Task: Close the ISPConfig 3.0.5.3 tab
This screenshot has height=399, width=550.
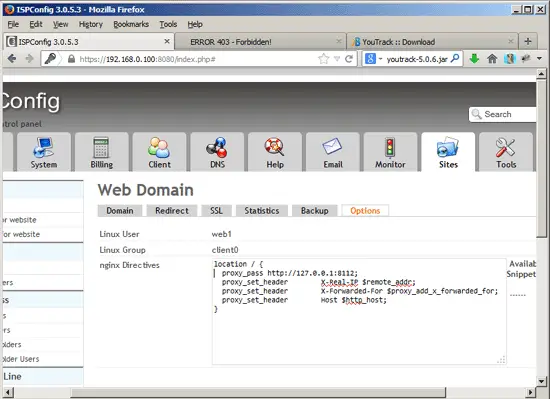Action: pyautogui.click(x=167, y=41)
